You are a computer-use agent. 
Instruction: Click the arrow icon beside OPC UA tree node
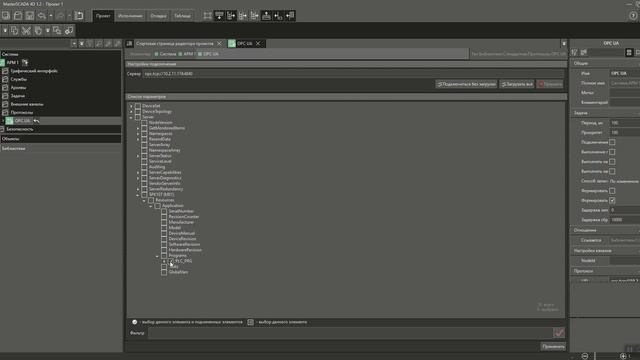click(36, 121)
